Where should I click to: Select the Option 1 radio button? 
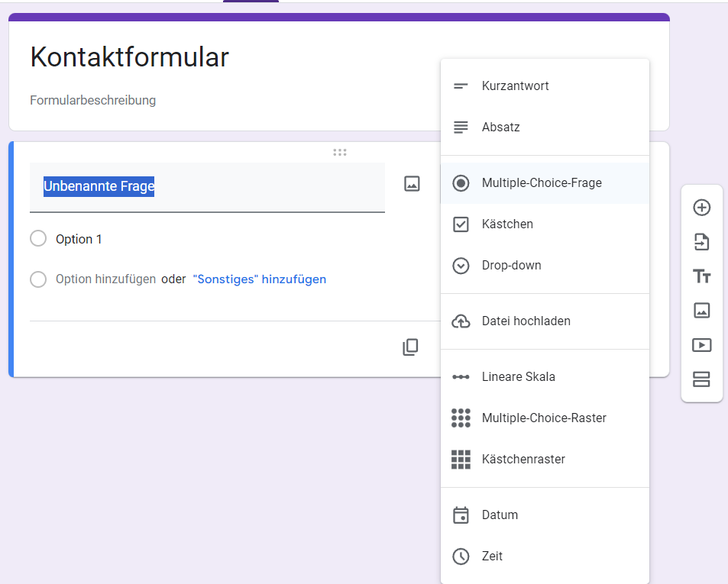(38, 239)
